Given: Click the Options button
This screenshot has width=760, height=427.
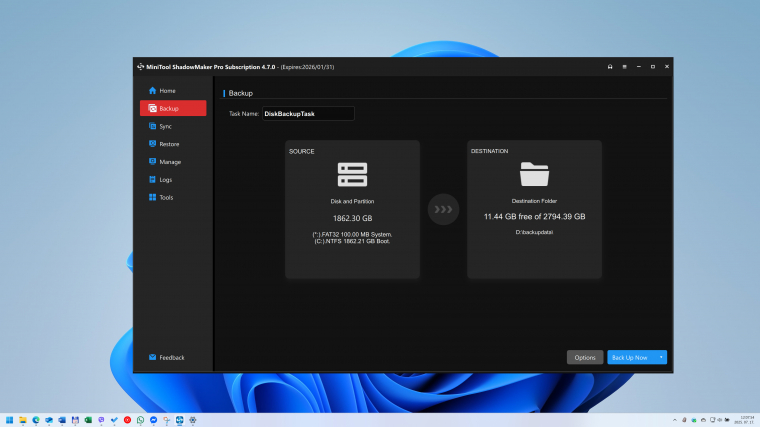Looking at the screenshot, I should pos(585,358).
